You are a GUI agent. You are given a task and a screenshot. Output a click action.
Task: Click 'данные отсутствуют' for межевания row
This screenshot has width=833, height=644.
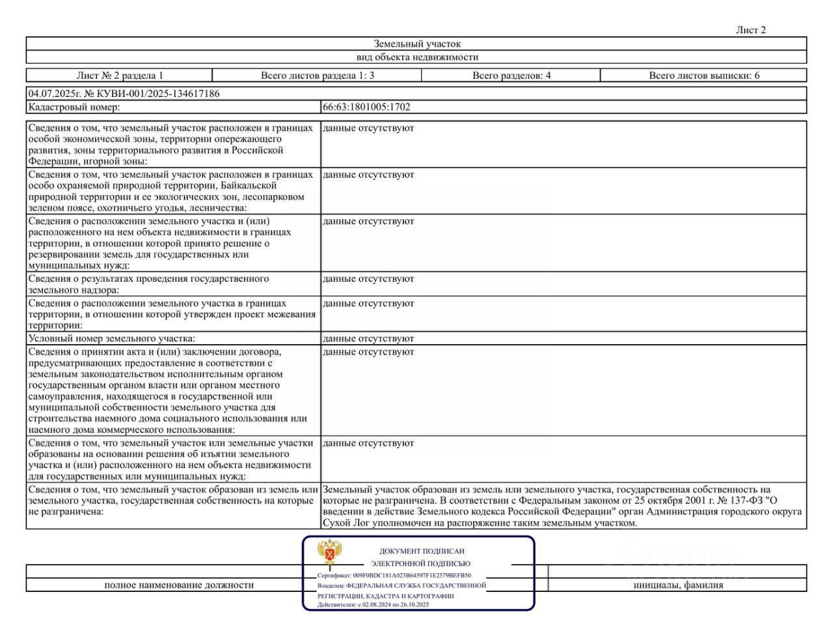pos(368,304)
